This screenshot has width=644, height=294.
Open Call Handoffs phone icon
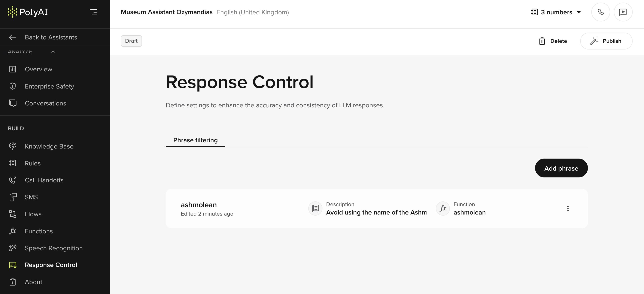[x=12, y=180]
